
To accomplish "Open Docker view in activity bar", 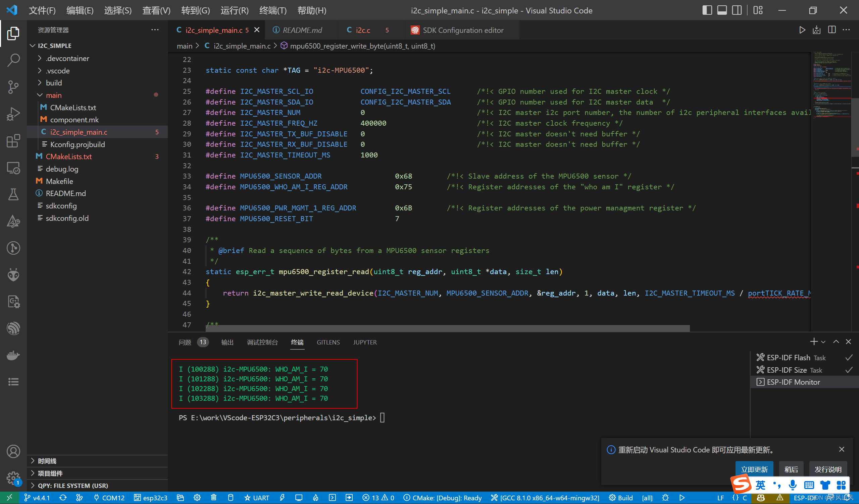I will (13, 355).
